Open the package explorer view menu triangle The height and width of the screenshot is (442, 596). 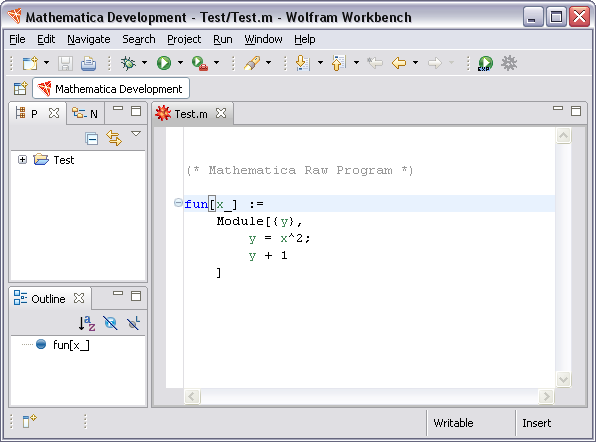pos(136,134)
